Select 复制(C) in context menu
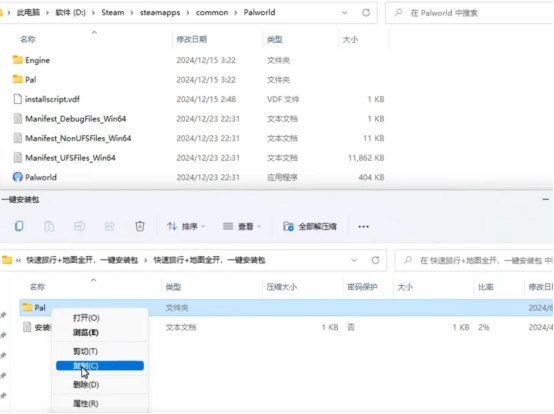The height and width of the screenshot is (414, 554). pyautogui.click(x=100, y=366)
